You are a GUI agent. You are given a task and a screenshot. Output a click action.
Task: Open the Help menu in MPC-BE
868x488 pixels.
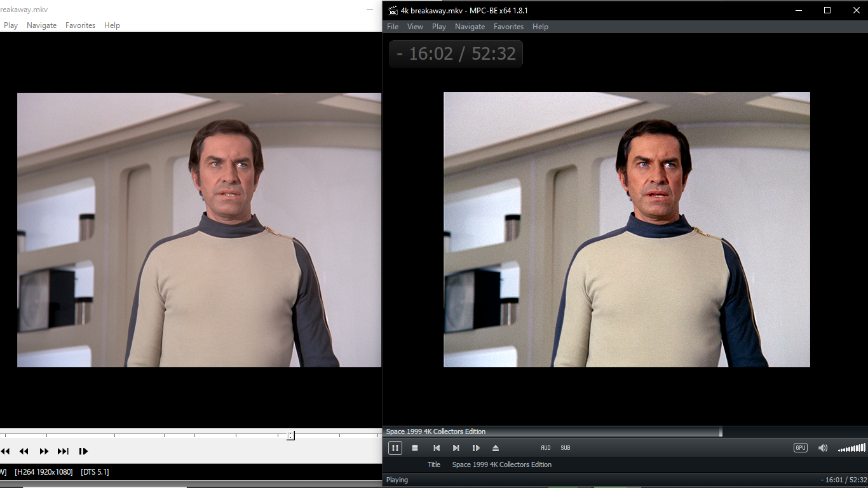click(x=540, y=27)
